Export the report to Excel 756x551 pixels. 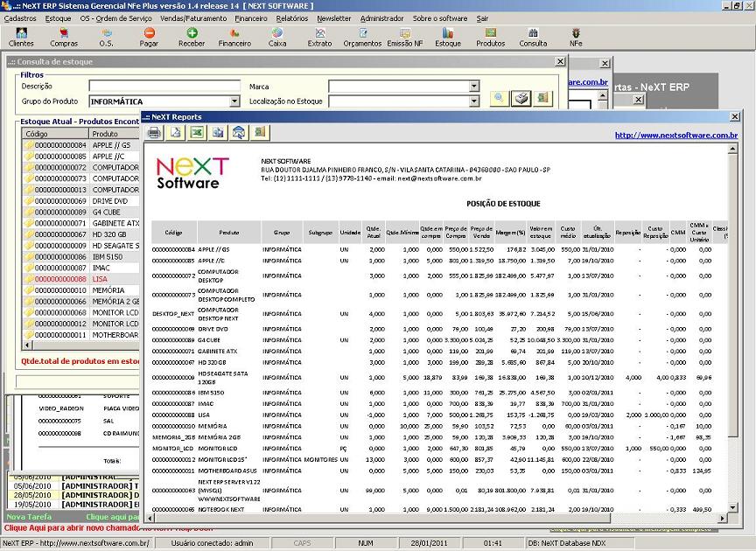(x=195, y=132)
